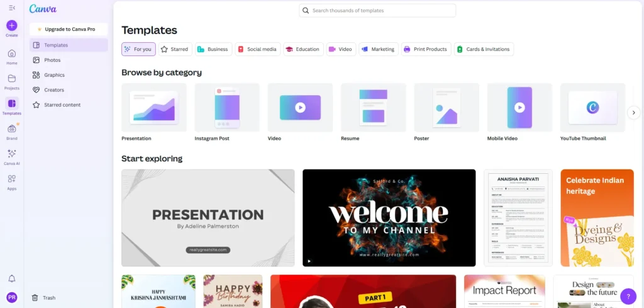Select the Video filter tab
The height and width of the screenshot is (308, 644).
pos(341,49)
